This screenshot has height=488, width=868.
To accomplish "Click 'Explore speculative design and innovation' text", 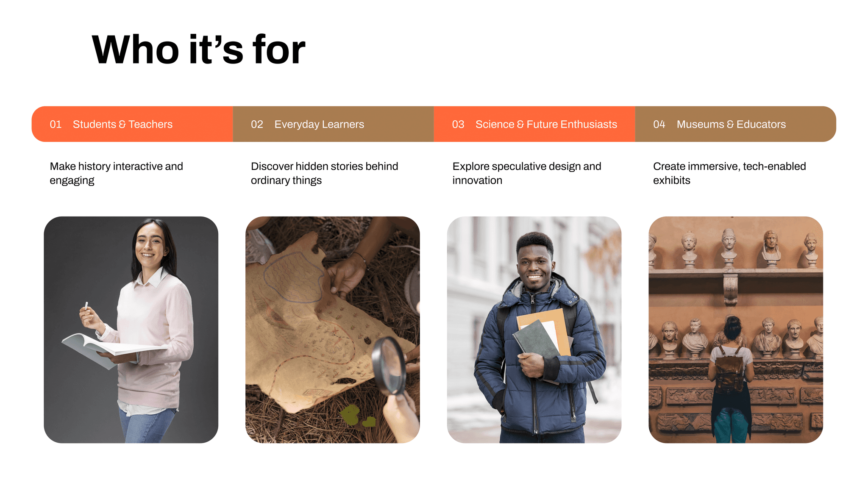I will point(526,173).
